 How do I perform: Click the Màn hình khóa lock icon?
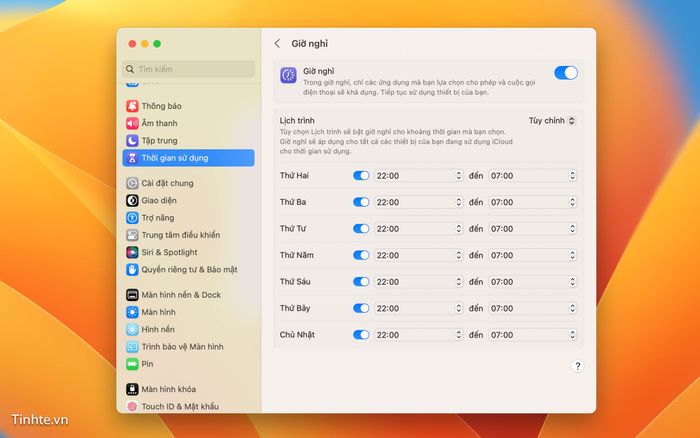pos(132,389)
